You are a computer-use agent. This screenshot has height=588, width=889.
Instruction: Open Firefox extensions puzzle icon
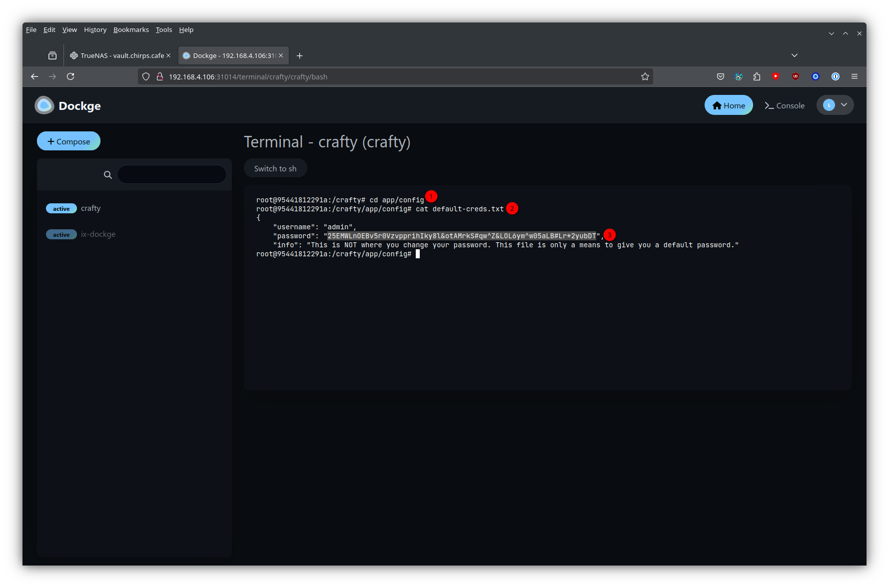click(x=757, y=76)
